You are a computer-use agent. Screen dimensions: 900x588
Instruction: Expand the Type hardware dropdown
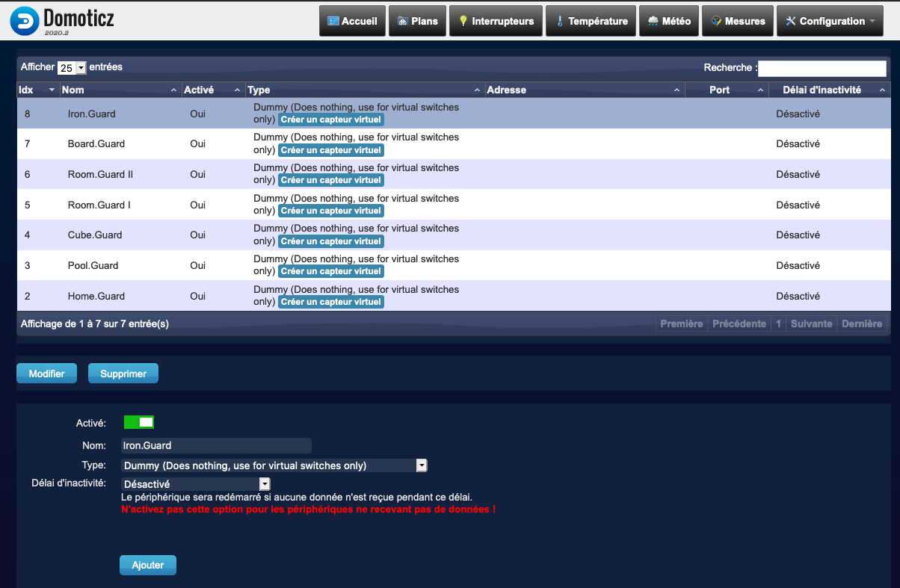point(422,465)
